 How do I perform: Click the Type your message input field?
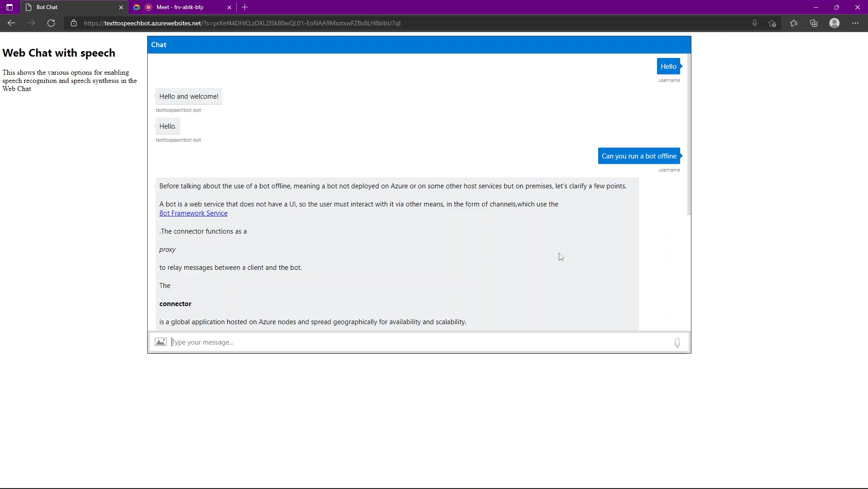pyautogui.click(x=408, y=342)
